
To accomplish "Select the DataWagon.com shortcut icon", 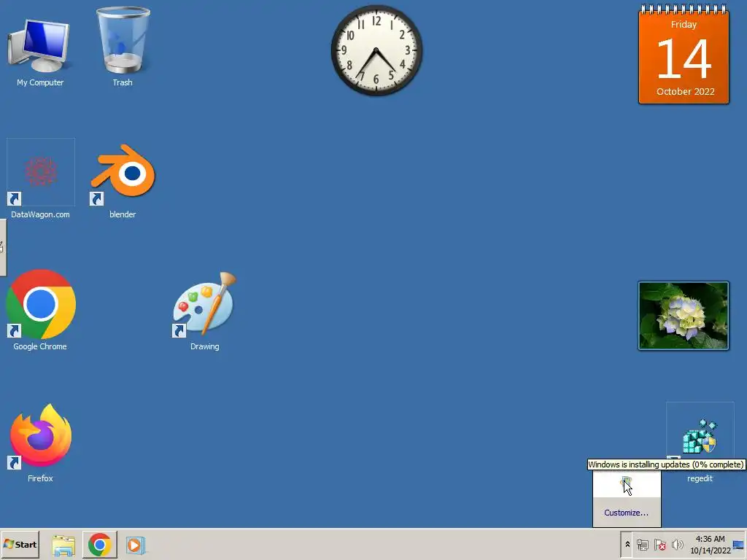I will click(41, 179).
